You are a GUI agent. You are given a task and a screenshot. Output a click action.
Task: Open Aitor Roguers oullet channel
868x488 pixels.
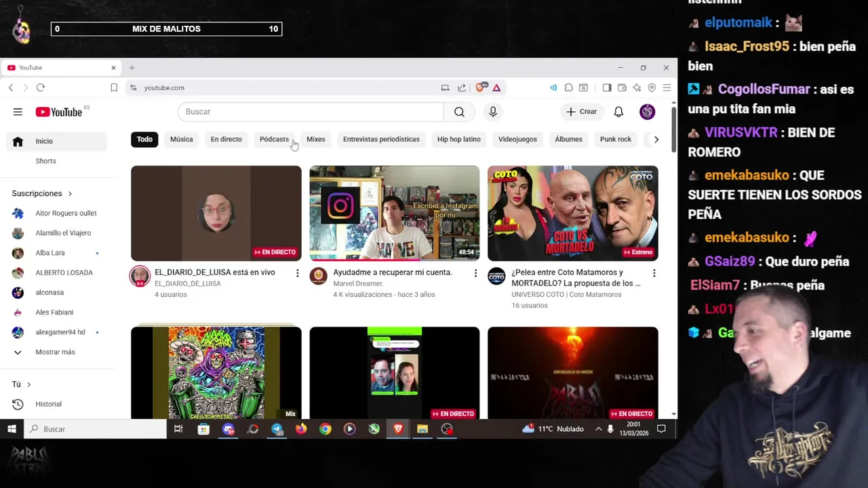tap(57, 213)
